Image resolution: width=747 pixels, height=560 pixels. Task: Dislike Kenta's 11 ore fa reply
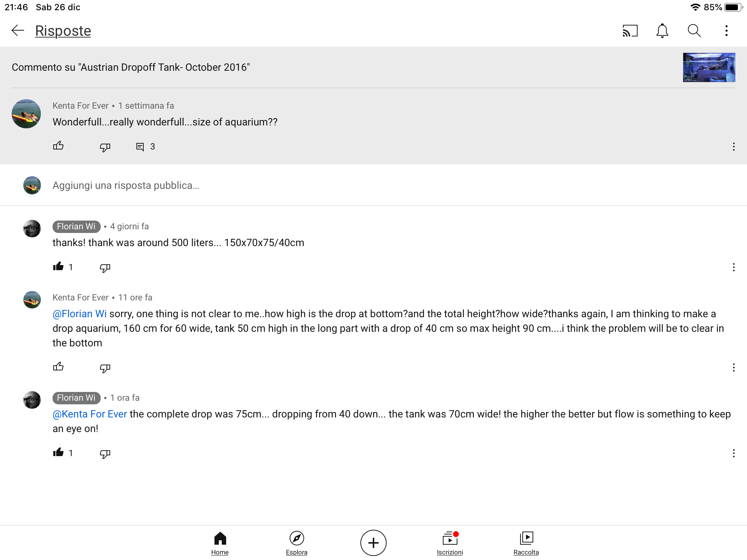coord(105,368)
